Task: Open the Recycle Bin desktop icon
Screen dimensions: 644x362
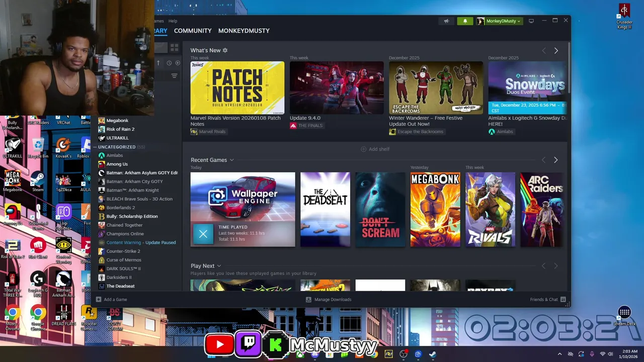Action: [x=38, y=148]
